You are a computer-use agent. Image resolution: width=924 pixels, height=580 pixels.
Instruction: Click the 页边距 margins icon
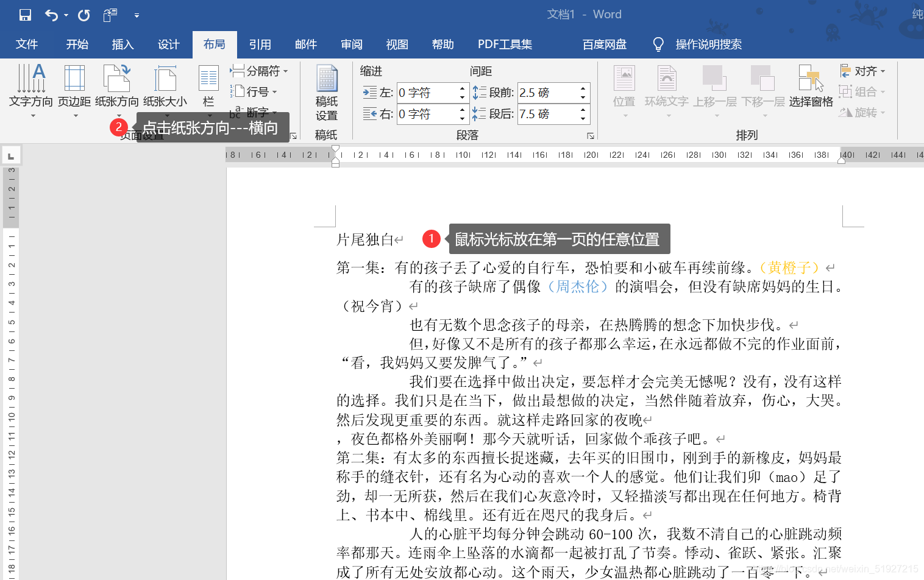[74, 79]
